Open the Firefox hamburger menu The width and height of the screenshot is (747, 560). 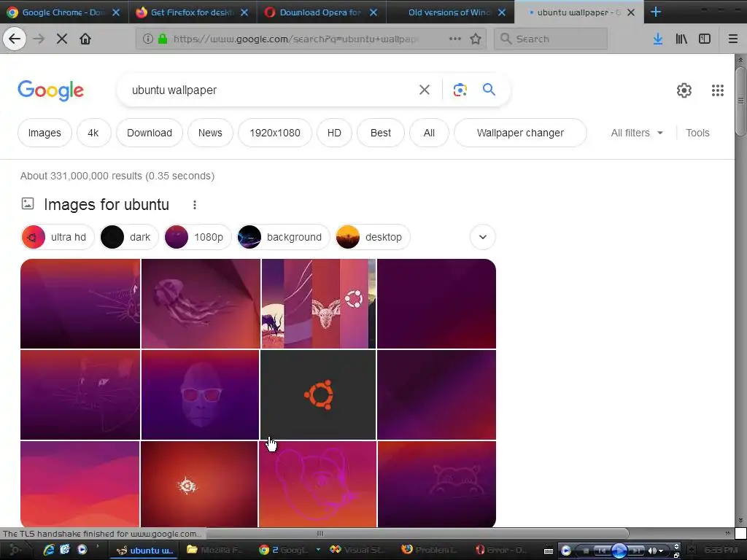coord(733,39)
